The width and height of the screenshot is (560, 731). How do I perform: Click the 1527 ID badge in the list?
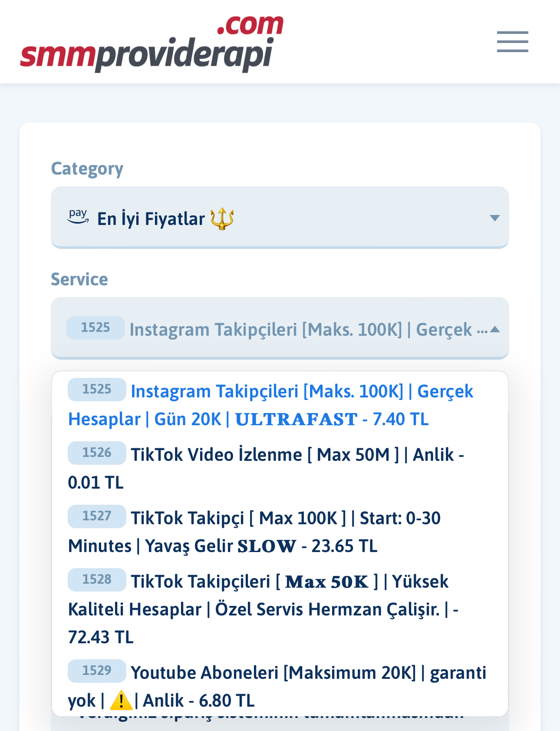[97, 516]
